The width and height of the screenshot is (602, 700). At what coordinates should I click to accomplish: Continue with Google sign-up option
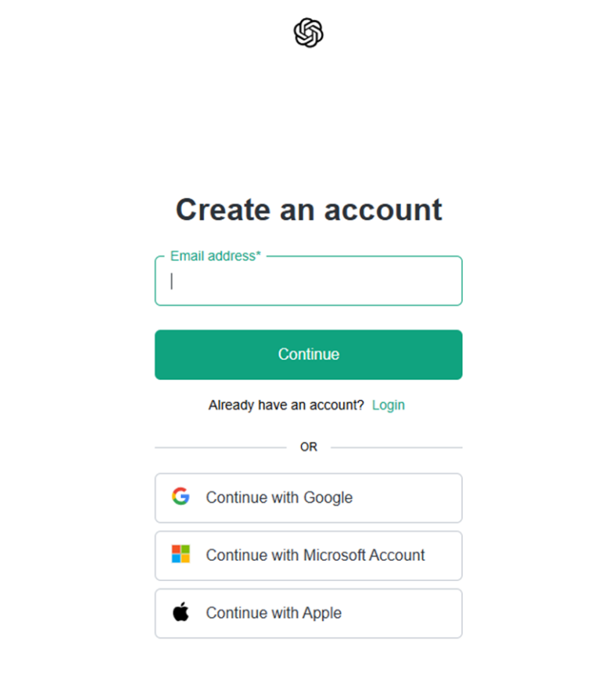(308, 497)
